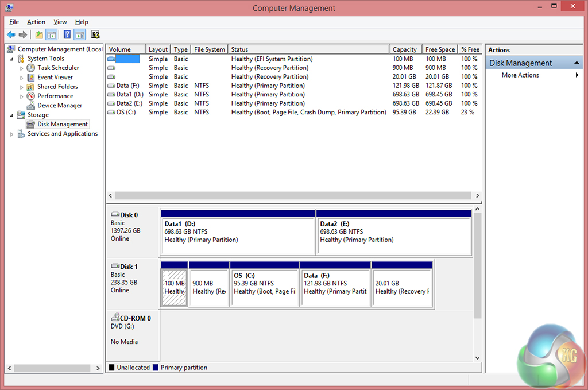Click the CD-ROM 0 DVD (G:) panel
The height and width of the screenshot is (390, 588).
133,335
